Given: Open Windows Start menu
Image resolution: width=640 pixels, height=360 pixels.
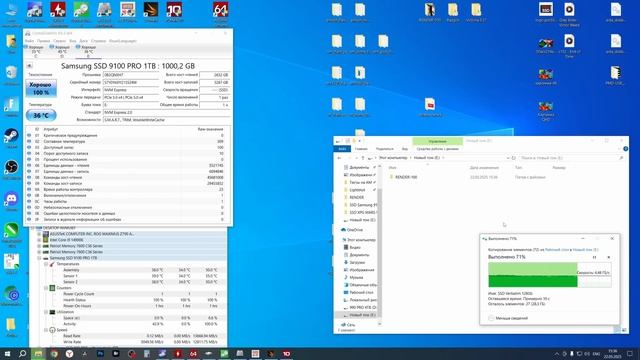Looking at the screenshot, I should [x=7, y=353].
